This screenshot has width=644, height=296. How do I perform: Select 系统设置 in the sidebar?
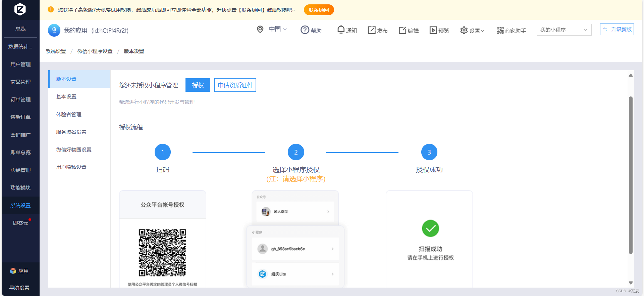tap(20, 205)
